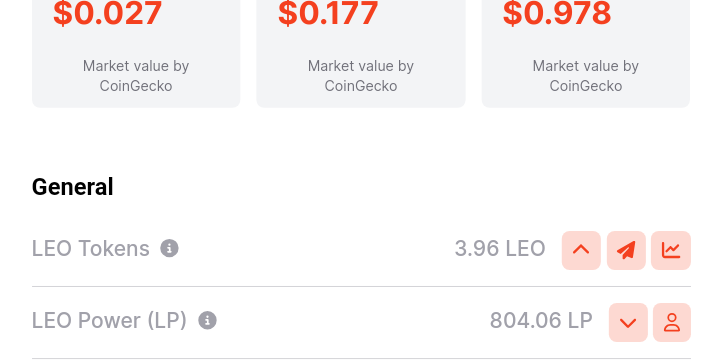Click the LEO Tokens row label
Image resolution: width=722 pixels, height=364 pixels.
tap(91, 248)
